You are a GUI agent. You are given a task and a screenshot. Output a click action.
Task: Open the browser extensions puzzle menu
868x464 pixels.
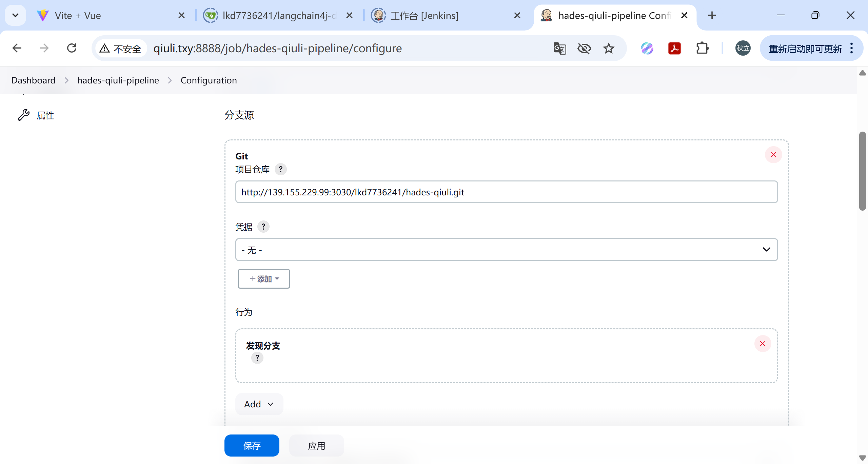pyautogui.click(x=702, y=49)
